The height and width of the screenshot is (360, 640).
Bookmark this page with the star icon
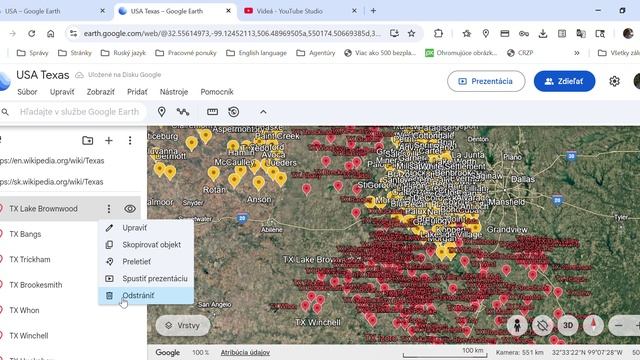pyautogui.click(x=411, y=33)
